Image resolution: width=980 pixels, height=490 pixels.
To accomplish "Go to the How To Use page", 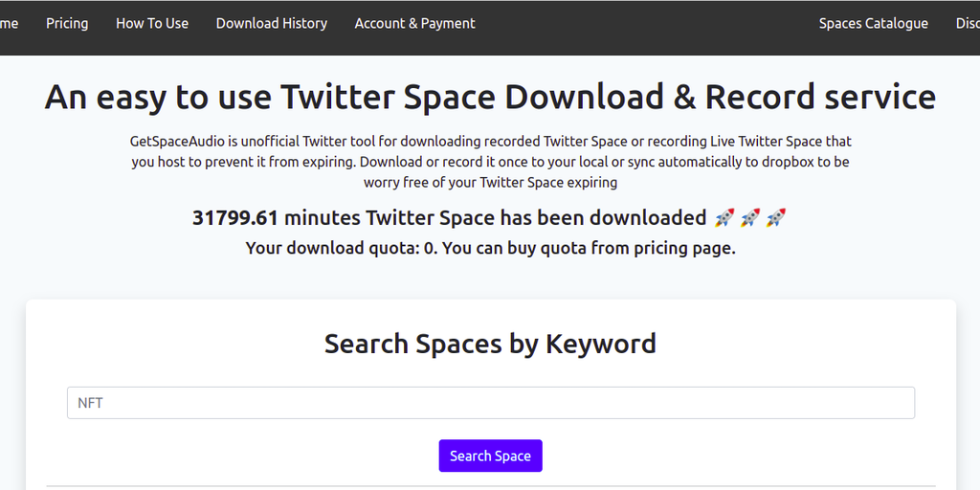I will click(152, 23).
